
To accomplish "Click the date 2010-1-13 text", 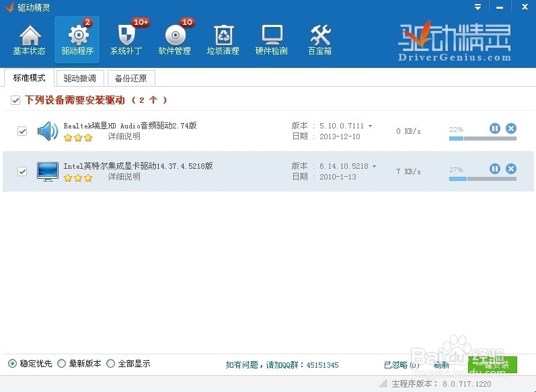I will coord(338,177).
